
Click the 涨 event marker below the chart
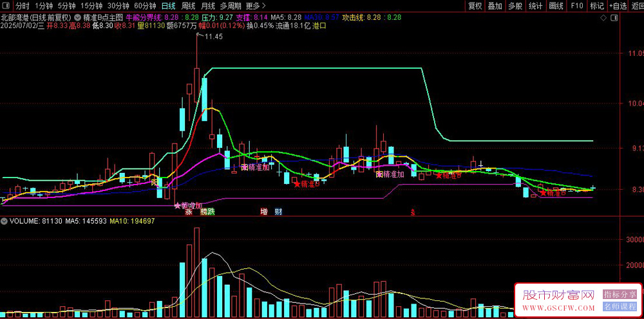(x=189, y=212)
